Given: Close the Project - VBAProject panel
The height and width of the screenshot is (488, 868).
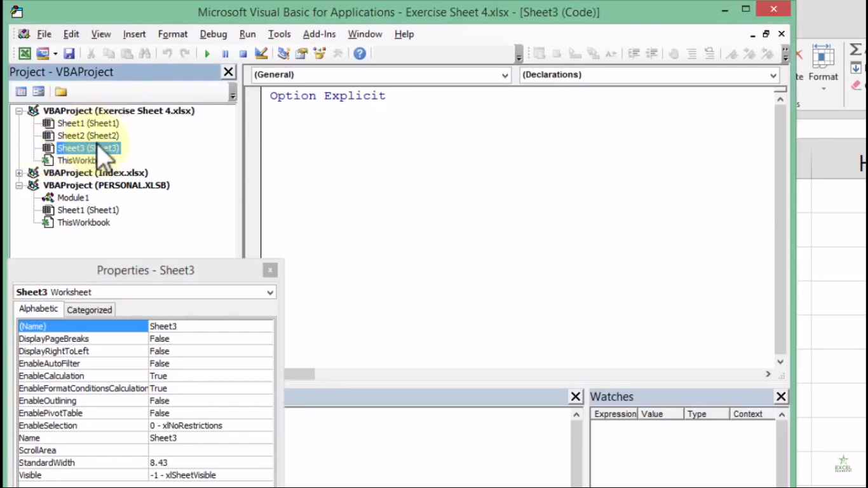Looking at the screenshot, I should coord(229,72).
